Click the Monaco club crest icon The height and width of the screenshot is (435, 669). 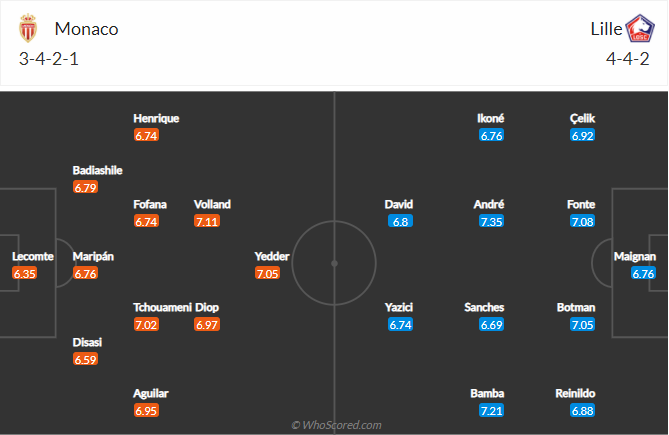pyautogui.click(x=27, y=29)
